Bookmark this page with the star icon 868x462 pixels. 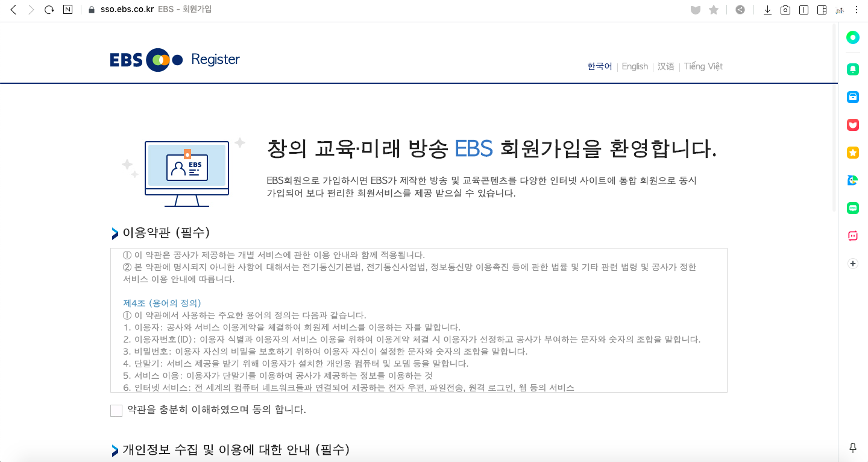pos(714,10)
